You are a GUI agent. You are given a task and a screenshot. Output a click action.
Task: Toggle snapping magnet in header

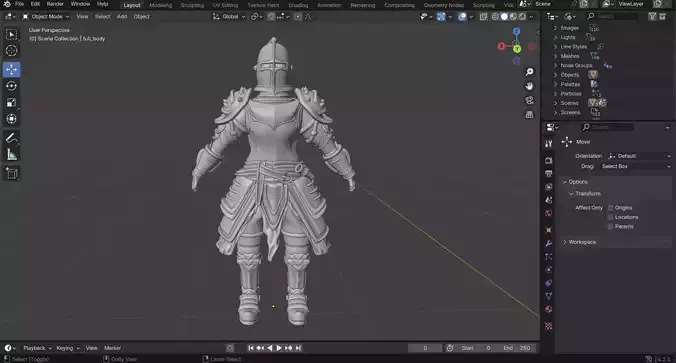tap(271, 16)
